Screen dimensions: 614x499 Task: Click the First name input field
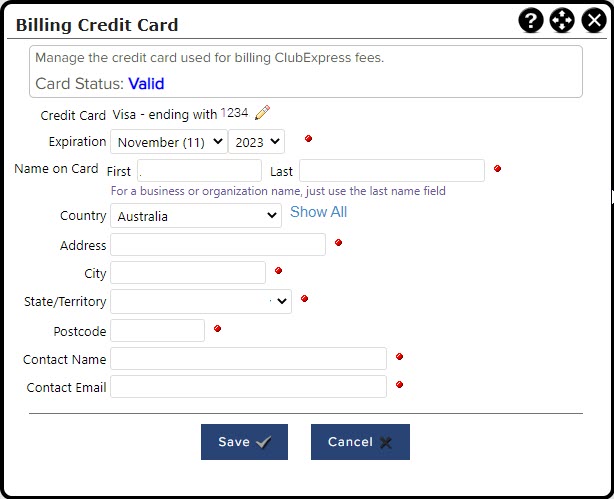pyautogui.click(x=199, y=171)
